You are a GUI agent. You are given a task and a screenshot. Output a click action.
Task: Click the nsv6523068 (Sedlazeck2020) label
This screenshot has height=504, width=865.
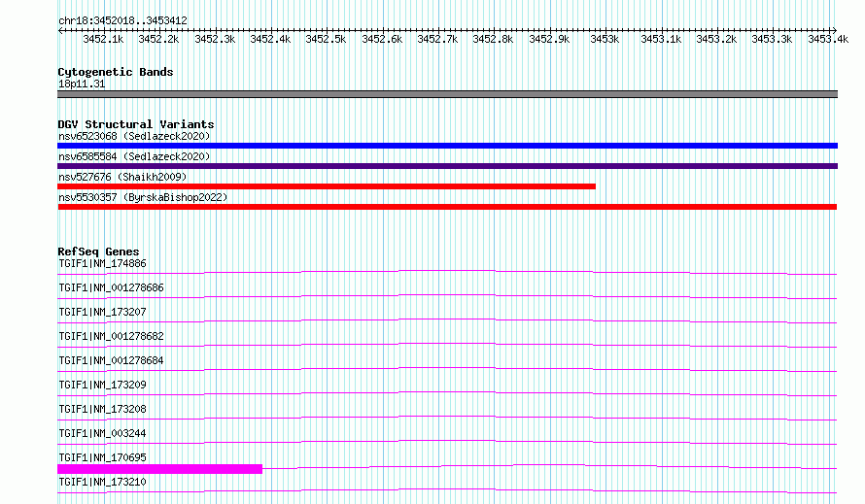134,136
